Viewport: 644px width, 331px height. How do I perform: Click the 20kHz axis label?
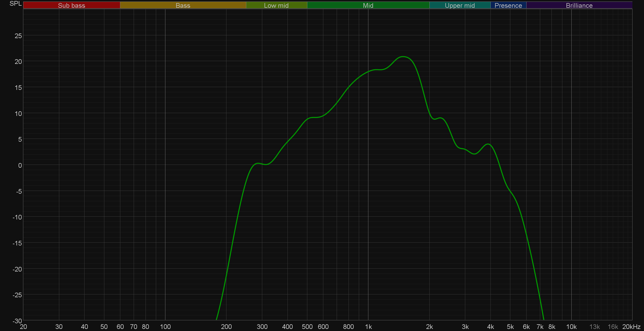(x=631, y=327)
